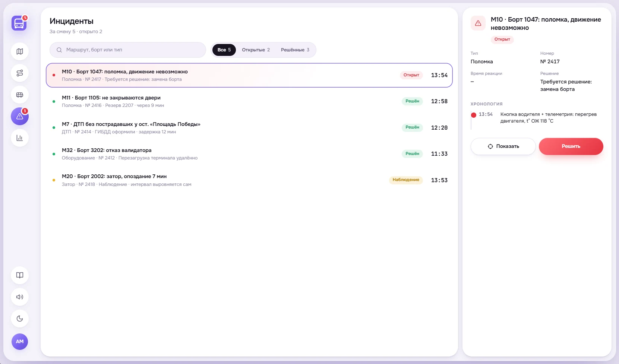This screenshot has height=364, width=619.
Task: Open the AM user avatar
Action: pos(20,342)
